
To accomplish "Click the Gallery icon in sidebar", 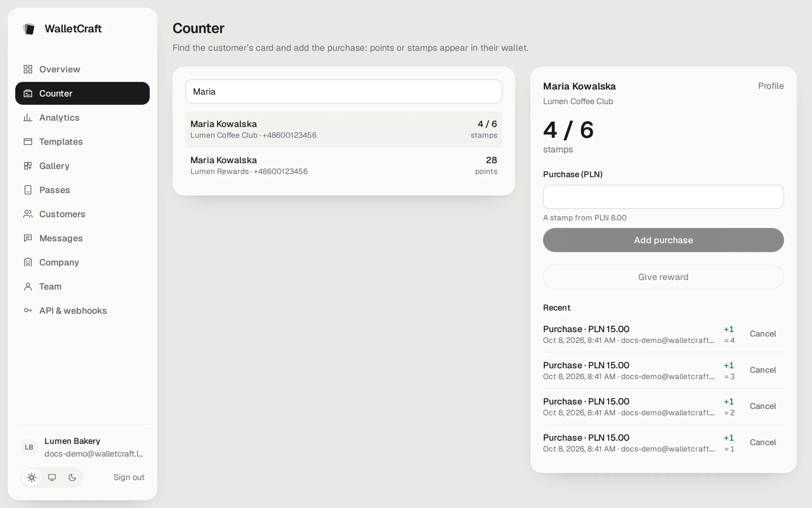I will [x=28, y=166].
